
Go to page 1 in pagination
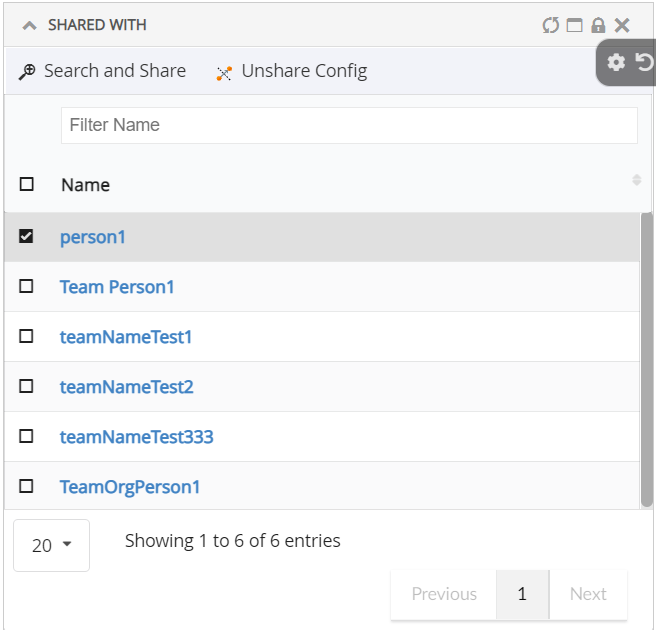[x=522, y=594]
